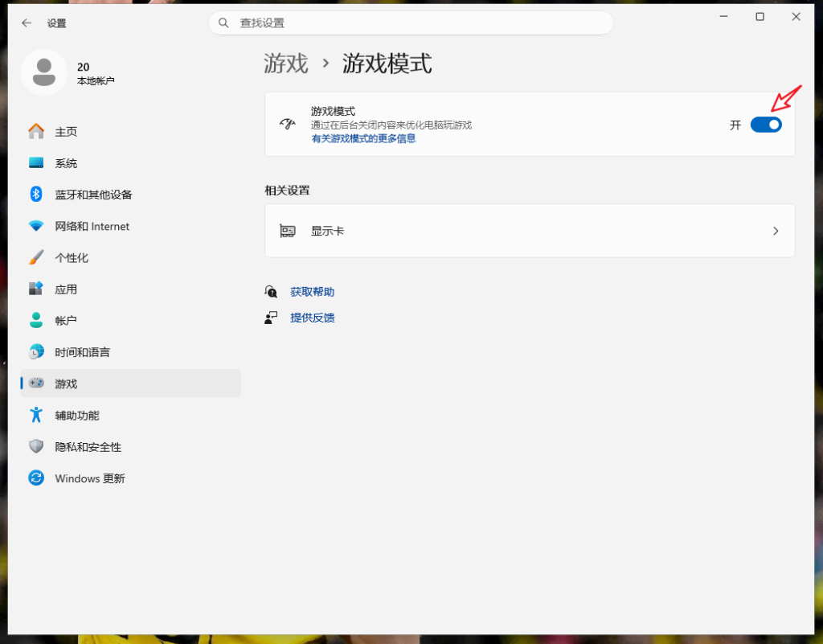Click the 帐户 person icon
Image resolution: width=823 pixels, height=644 pixels.
point(36,320)
